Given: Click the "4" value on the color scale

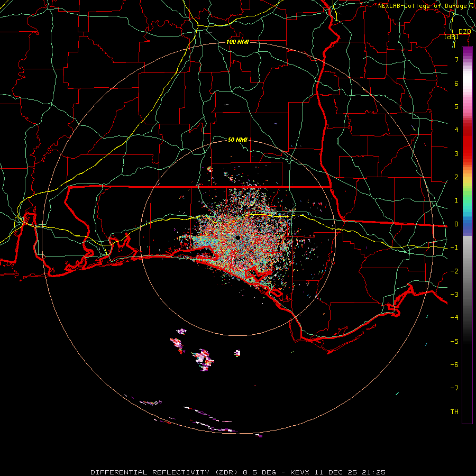Looking at the screenshot, I should click(x=456, y=130).
